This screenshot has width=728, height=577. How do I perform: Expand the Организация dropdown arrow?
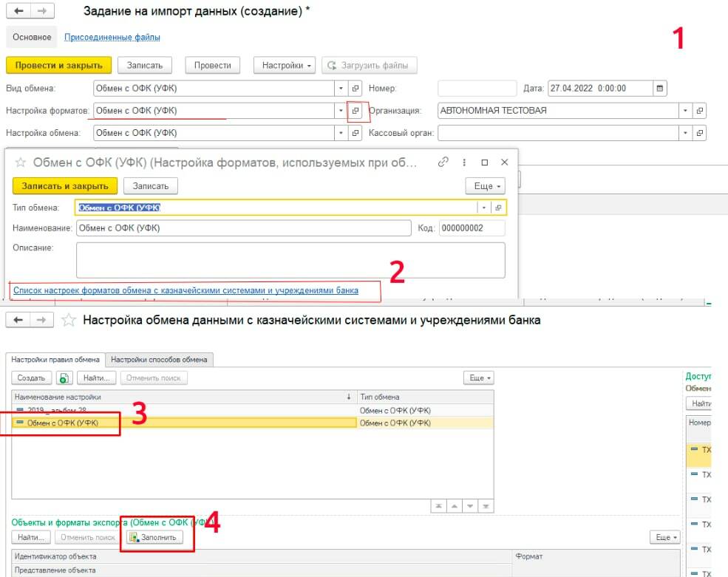[x=685, y=111]
